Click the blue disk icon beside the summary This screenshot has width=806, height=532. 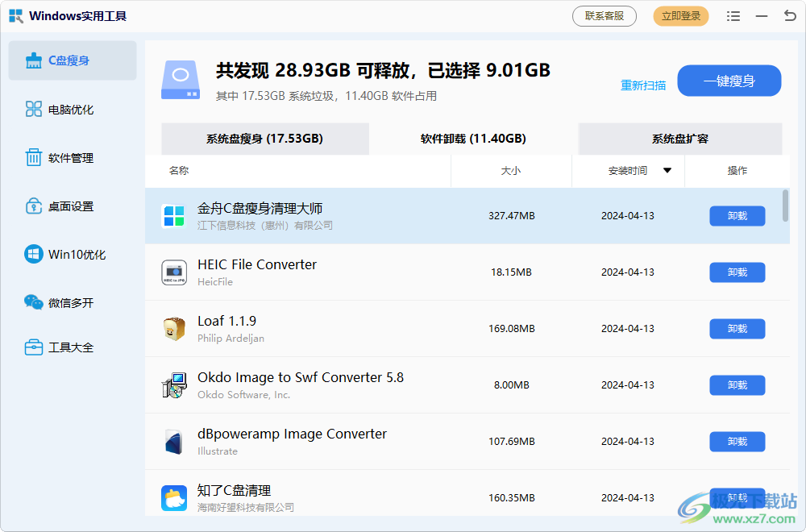pyautogui.click(x=181, y=79)
